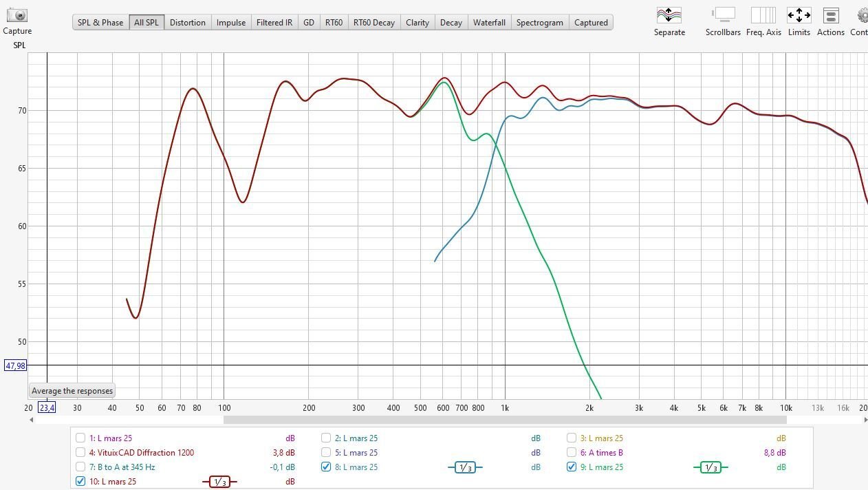Select the All SPL tab
The image size is (868, 490).
click(147, 22)
